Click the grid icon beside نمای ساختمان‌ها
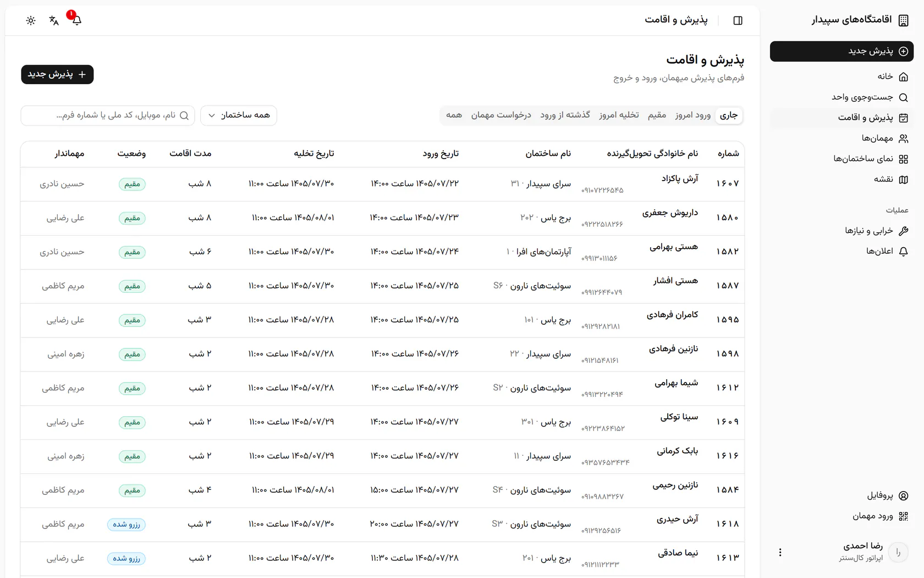This screenshot has height=578, width=924. coord(903,159)
